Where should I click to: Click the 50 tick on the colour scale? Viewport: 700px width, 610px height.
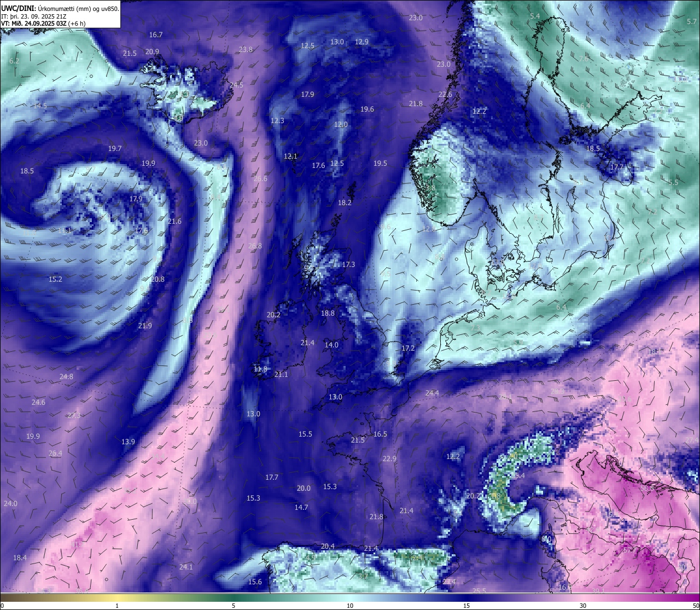696,606
